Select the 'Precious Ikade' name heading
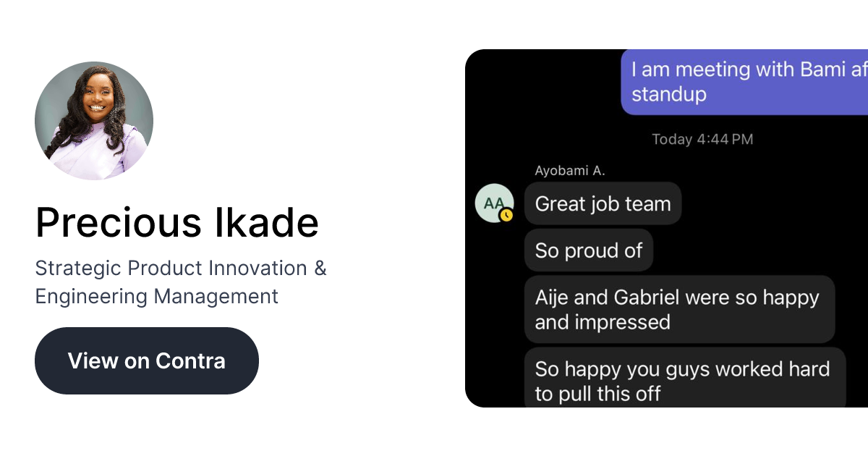The image size is (868, 456). pos(176,223)
